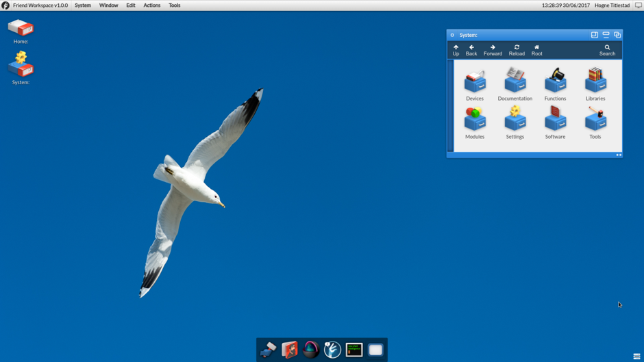Open the Functions drawer
Image resolution: width=644 pixels, height=362 pixels.
(x=555, y=82)
